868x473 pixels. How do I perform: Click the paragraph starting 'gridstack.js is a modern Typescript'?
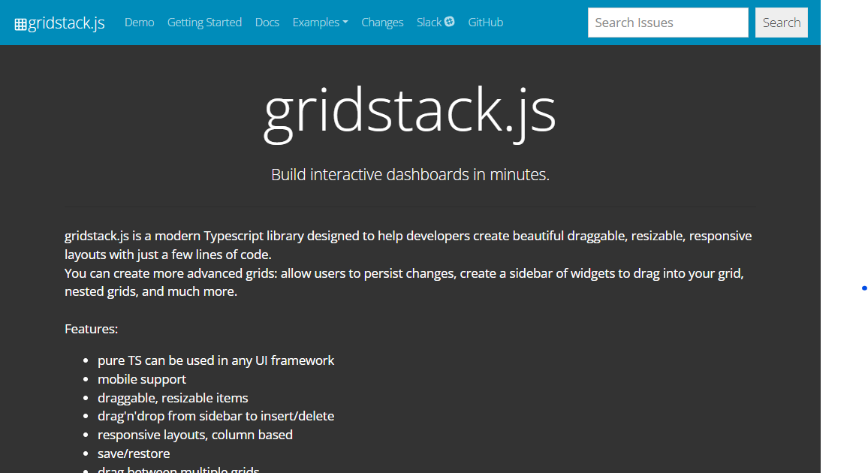pyautogui.click(x=408, y=245)
